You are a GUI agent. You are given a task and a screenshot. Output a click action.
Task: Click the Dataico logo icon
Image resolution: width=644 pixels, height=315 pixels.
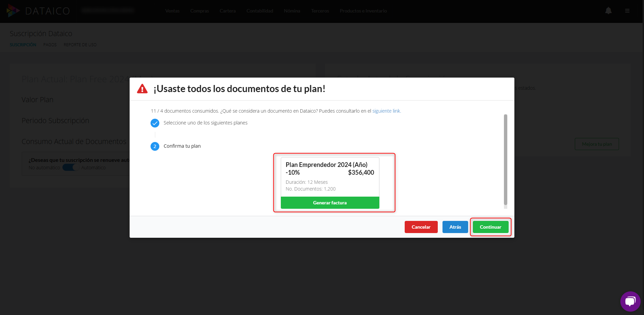click(x=13, y=11)
